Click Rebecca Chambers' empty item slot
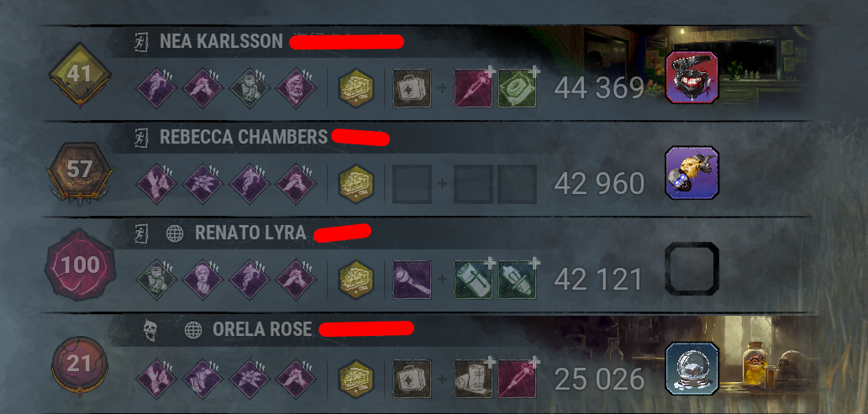This screenshot has height=414, width=868. [412, 184]
